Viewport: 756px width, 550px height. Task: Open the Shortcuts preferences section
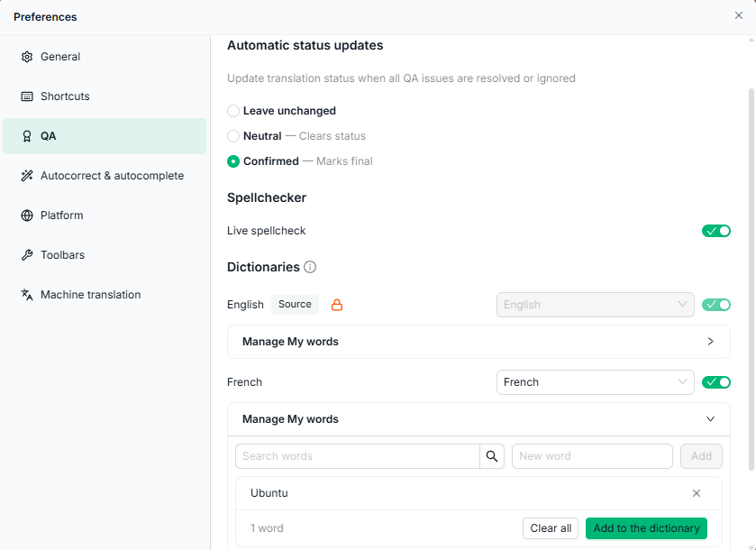pos(105,96)
